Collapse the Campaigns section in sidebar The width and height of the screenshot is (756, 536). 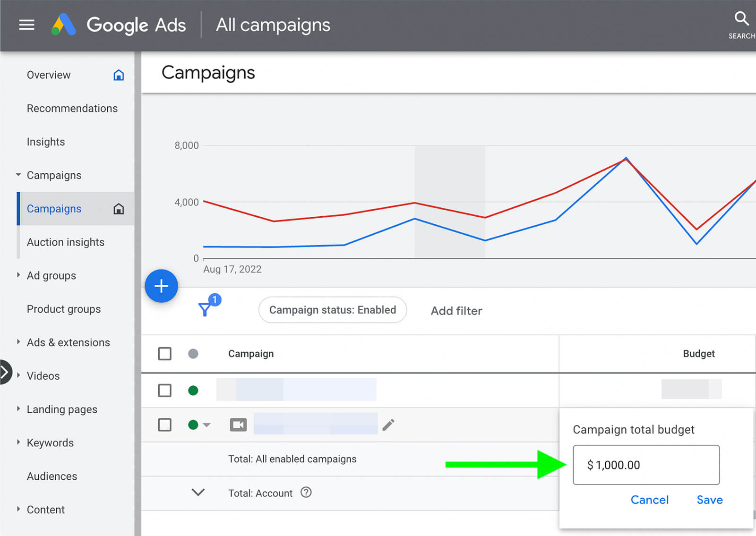18,175
